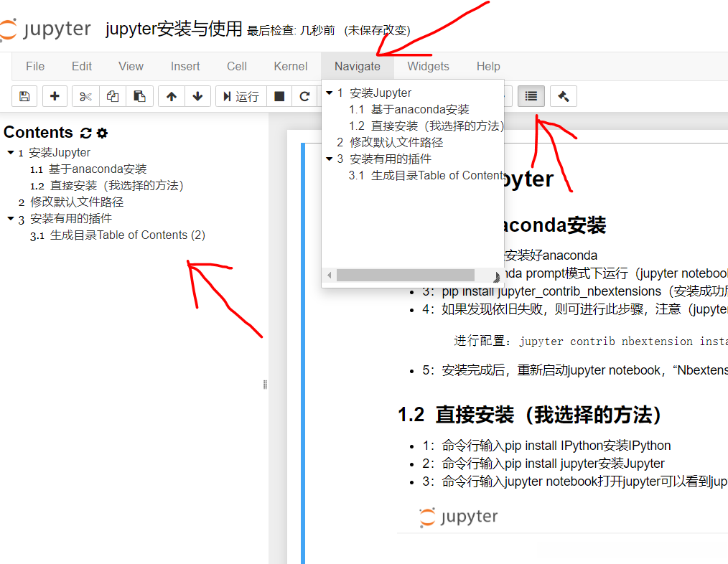Open Contents sidebar settings gear
Viewport: 728px width, 564px height.
pos(102,133)
